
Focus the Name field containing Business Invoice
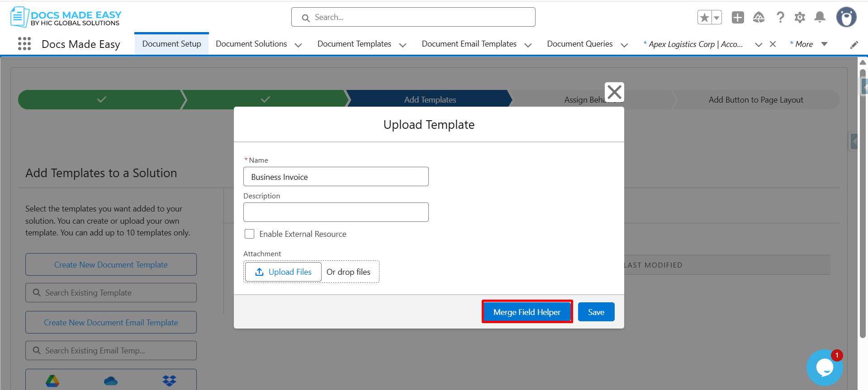(336, 177)
